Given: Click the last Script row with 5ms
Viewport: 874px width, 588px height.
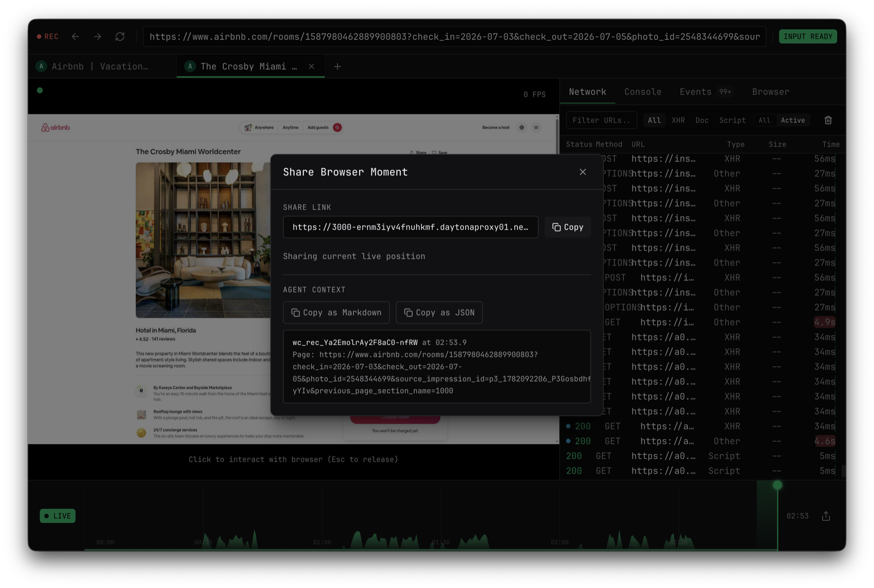Looking at the screenshot, I should [x=702, y=471].
